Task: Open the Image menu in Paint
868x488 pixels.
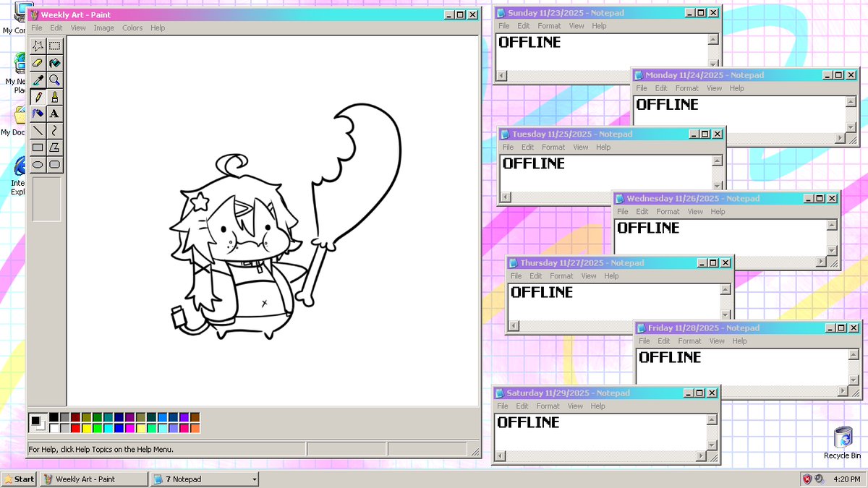Action: tap(103, 27)
